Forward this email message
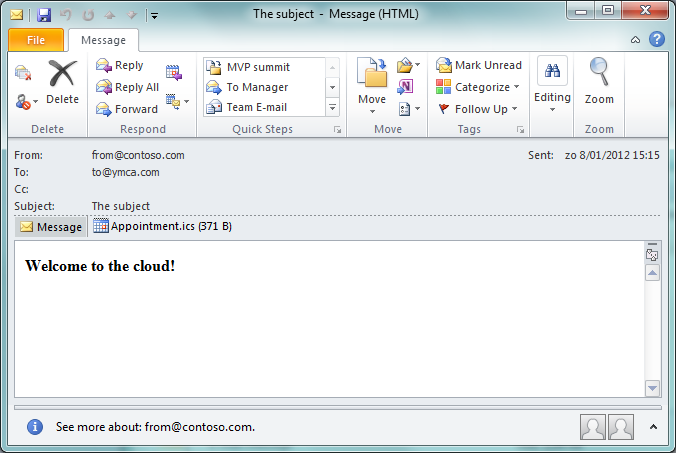This screenshot has height=453, width=676. [127, 109]
